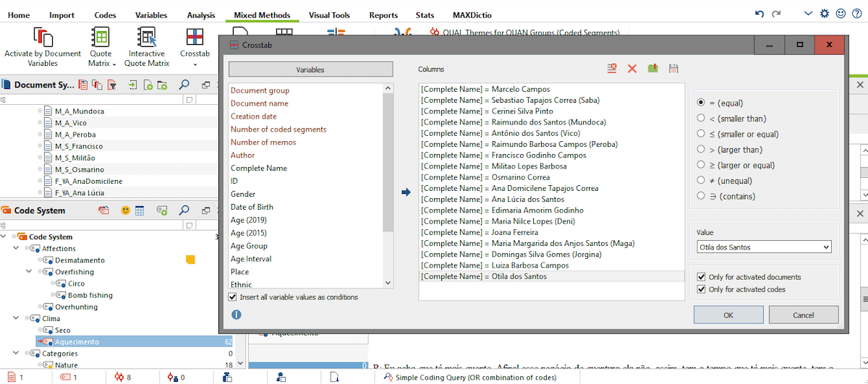
Task: Click the red X delete icon above Columns
Action: point(632,69)
